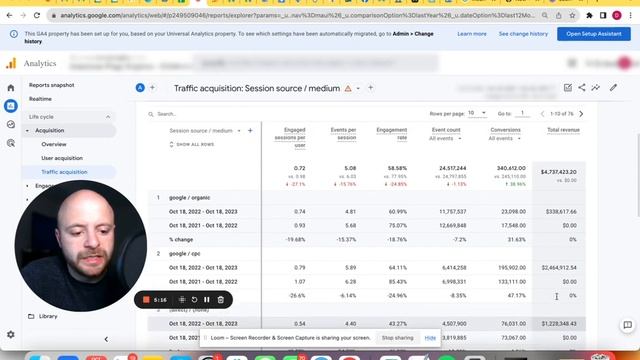Click Learn more link in banner

click(472, 34)
